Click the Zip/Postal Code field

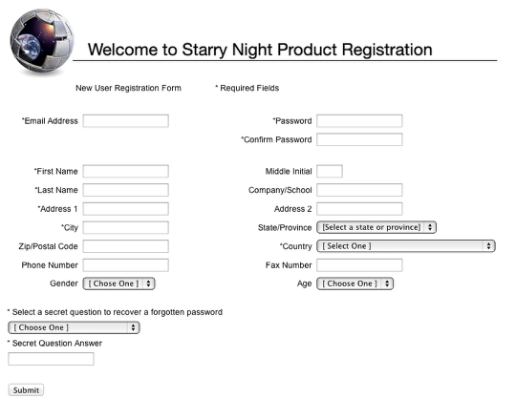126,246
